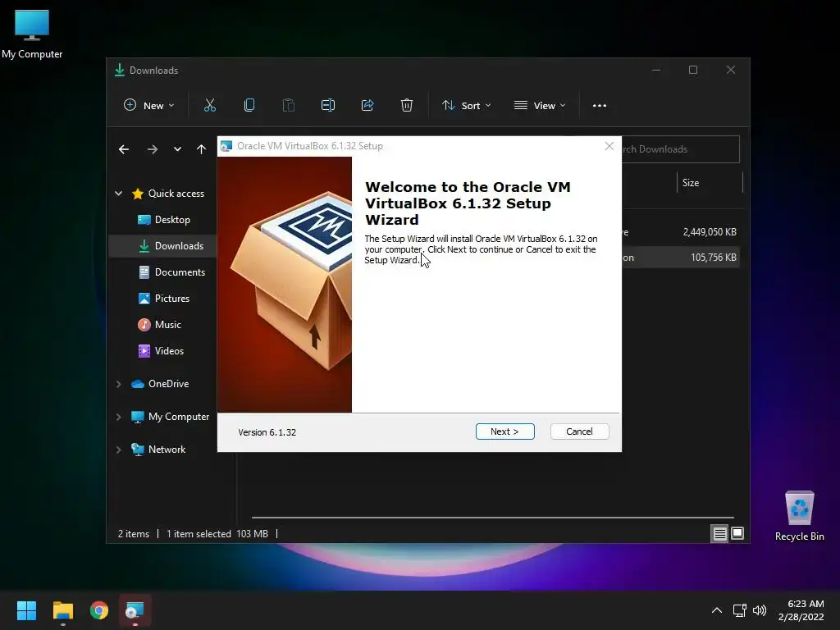Open the New menu in Downloads window
This screenshot has width=840, height=630.
click(x=149, y=106)
